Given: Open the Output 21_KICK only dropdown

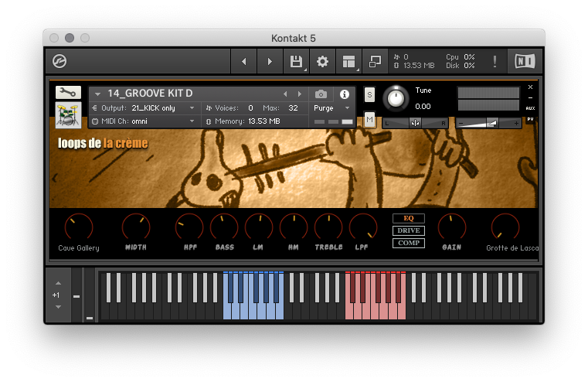Looking at the screenshot, I should [145, 108].
